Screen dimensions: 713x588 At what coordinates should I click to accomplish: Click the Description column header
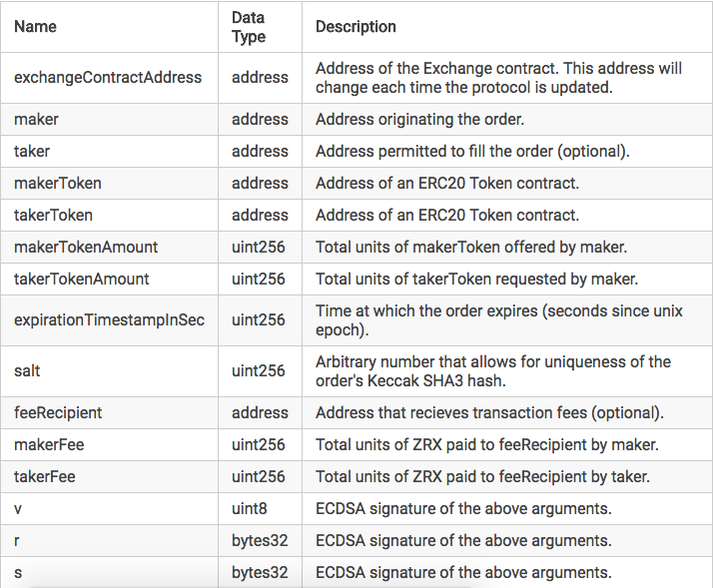356,27
